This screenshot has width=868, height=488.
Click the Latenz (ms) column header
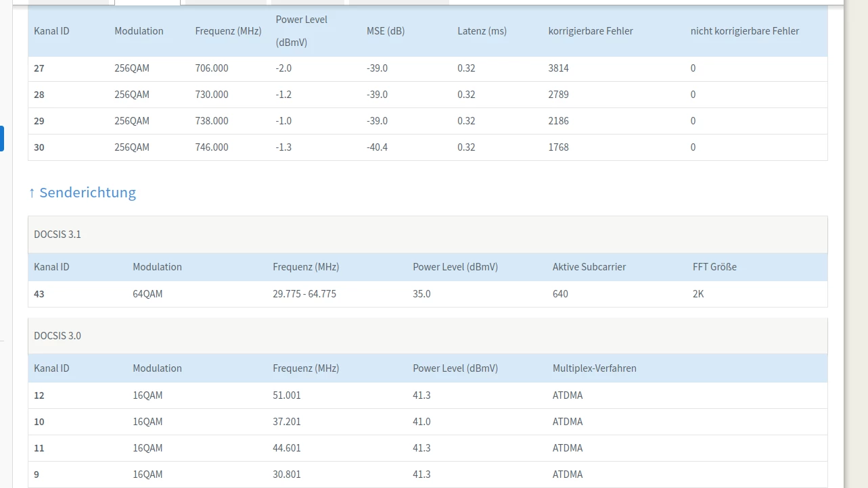(482, 31)
